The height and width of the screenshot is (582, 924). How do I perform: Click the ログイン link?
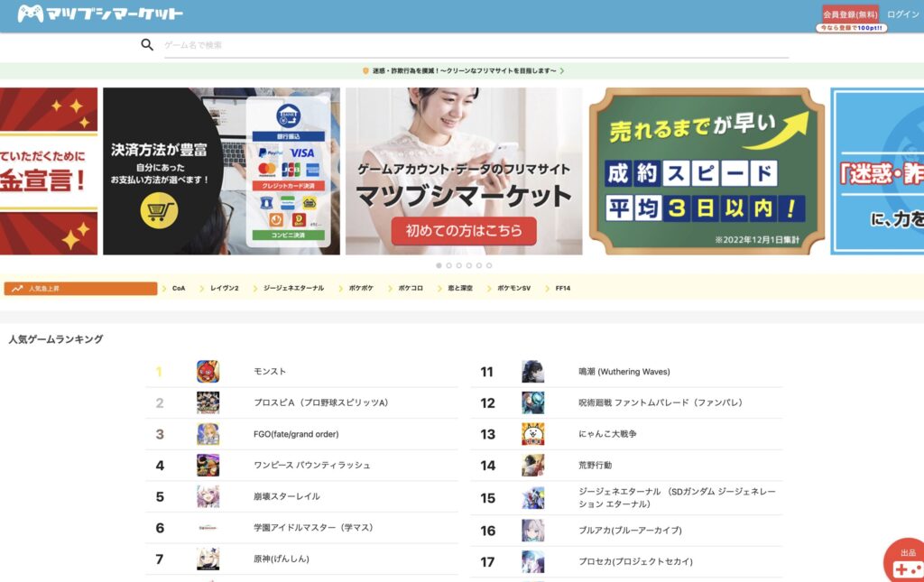(902, 14)
